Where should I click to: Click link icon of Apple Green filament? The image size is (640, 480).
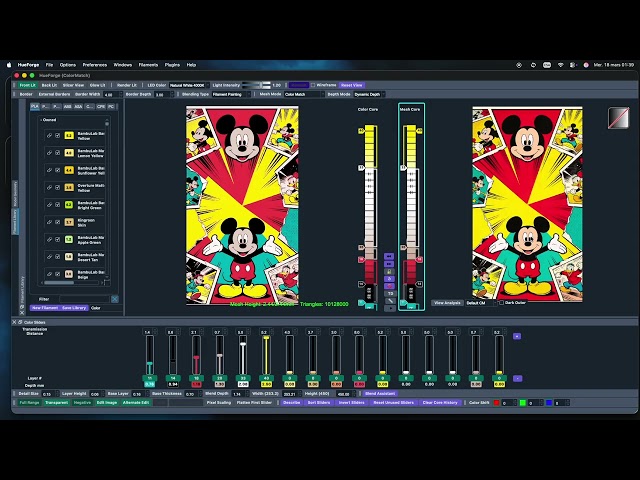[x=49, y=239]
